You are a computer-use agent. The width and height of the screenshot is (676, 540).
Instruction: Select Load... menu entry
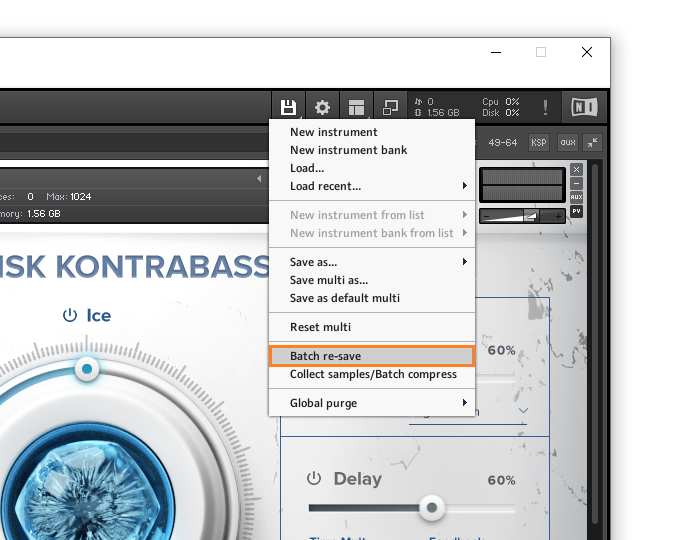(x=372, y=168)
